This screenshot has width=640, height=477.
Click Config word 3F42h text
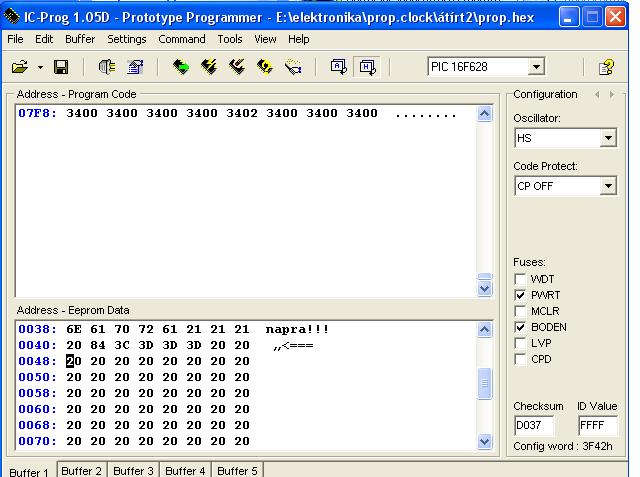562,446
